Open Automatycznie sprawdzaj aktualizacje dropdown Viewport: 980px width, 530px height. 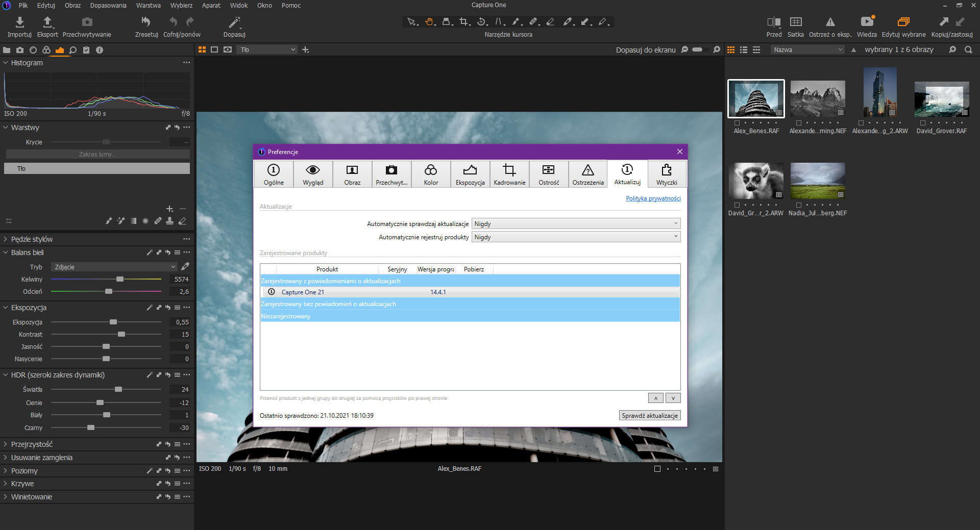tap(576, 223)
